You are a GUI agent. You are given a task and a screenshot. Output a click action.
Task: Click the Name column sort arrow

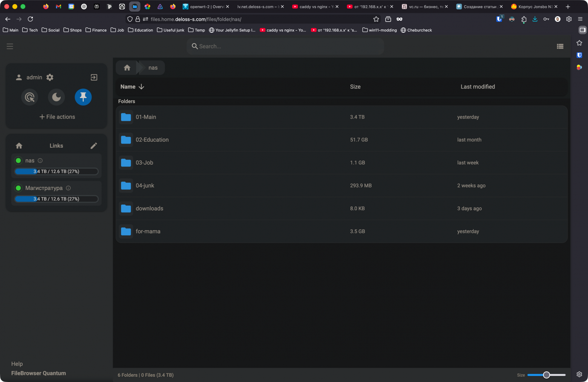coord(141,86)
